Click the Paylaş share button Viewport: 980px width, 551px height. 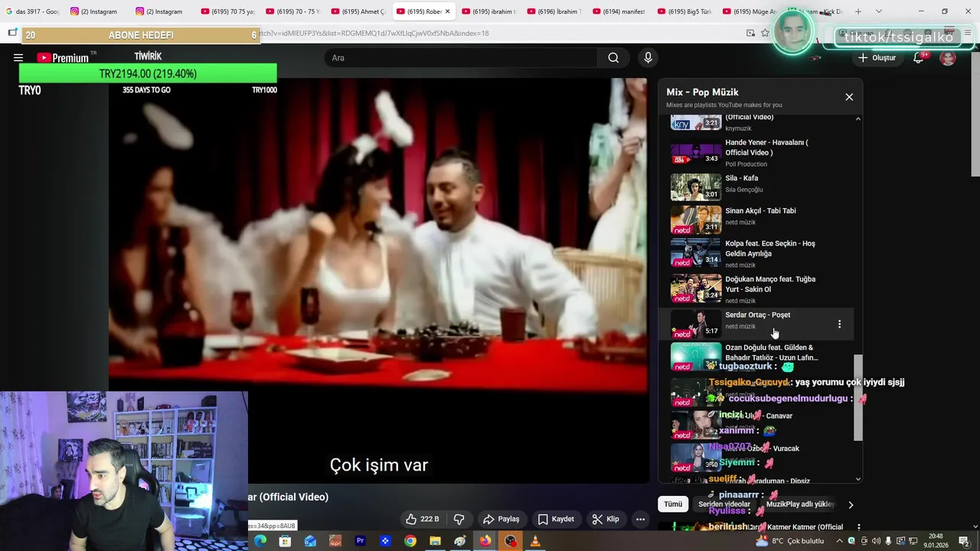tap(501, 519)
